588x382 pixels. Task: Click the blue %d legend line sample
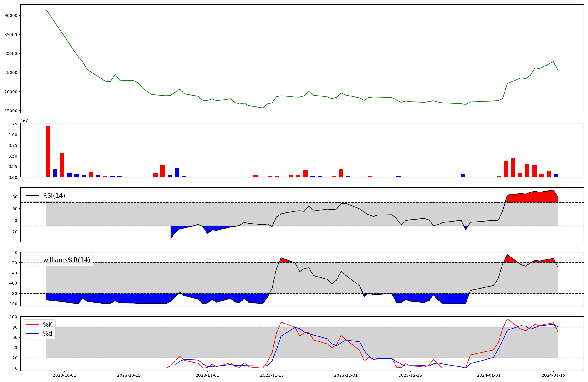(x=32, y=334)
